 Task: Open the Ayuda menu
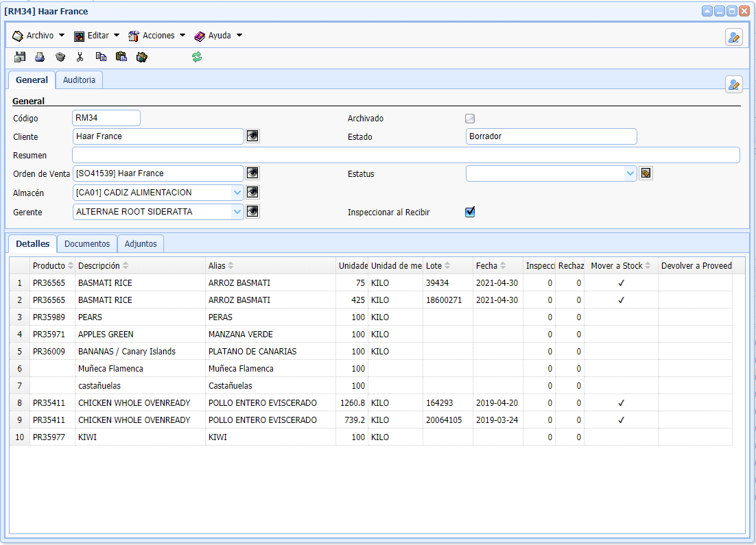[218, 36]
